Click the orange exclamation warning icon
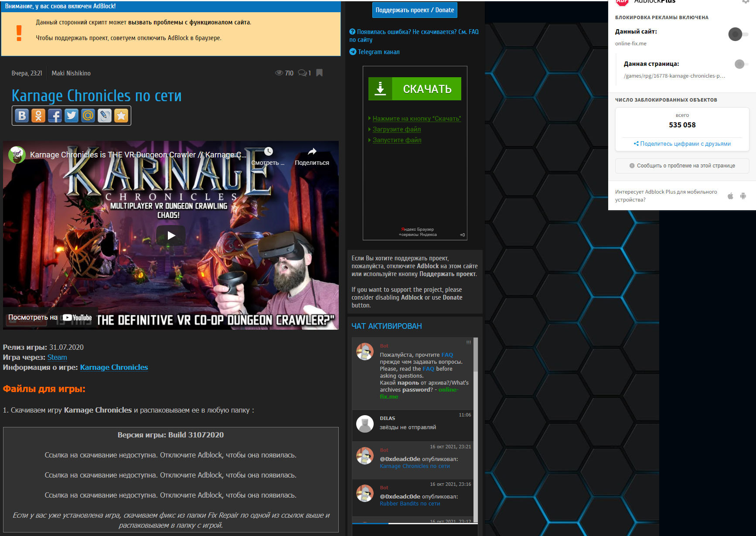The image size is (756, 536). coord(19,33)
